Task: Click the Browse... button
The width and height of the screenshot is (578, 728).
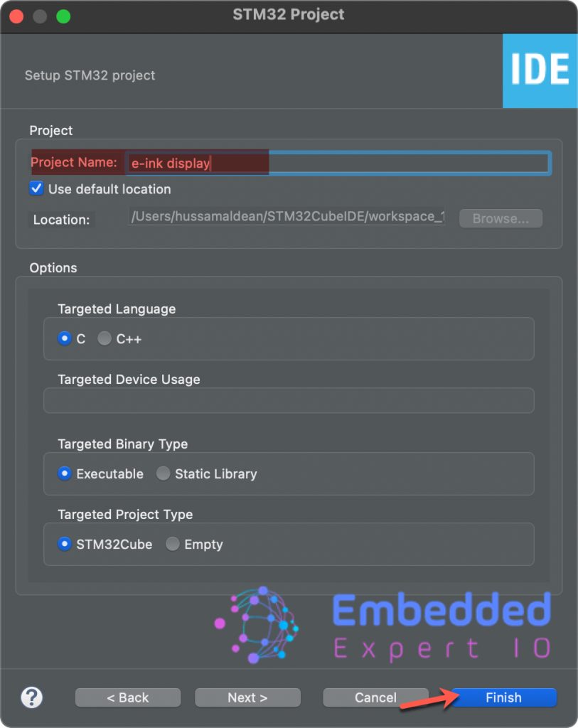Action: 501,218
